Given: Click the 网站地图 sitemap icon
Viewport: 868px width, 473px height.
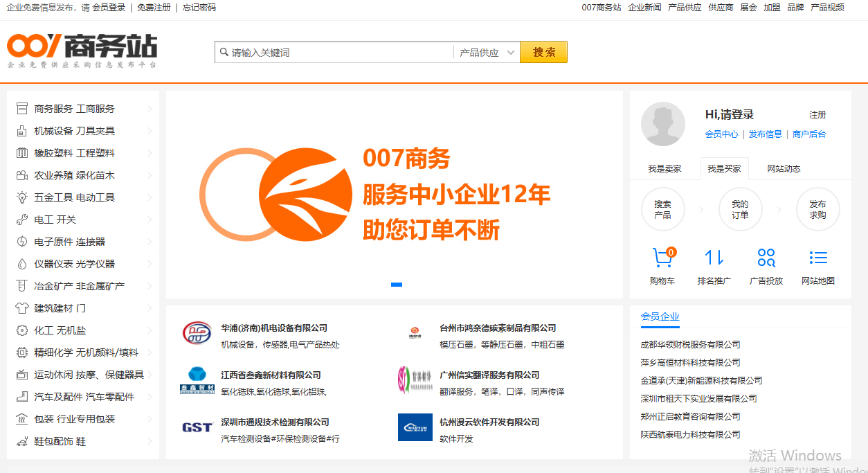Looking at the screenshot, I should tap(817, 259).
